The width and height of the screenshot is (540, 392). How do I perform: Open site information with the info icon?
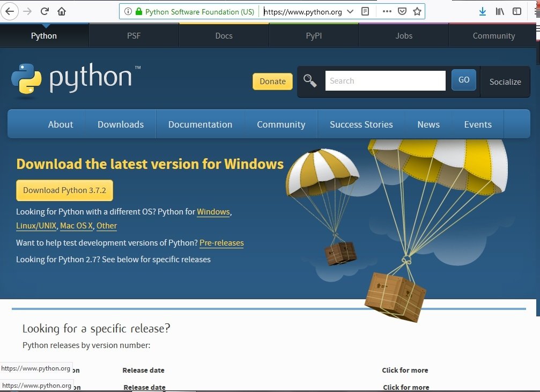(x=128, y=11)
